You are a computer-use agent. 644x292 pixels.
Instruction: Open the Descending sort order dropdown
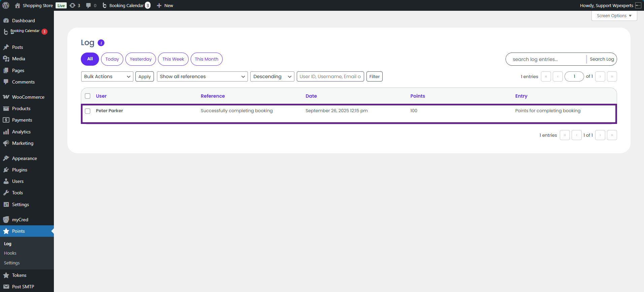(272, 76)
